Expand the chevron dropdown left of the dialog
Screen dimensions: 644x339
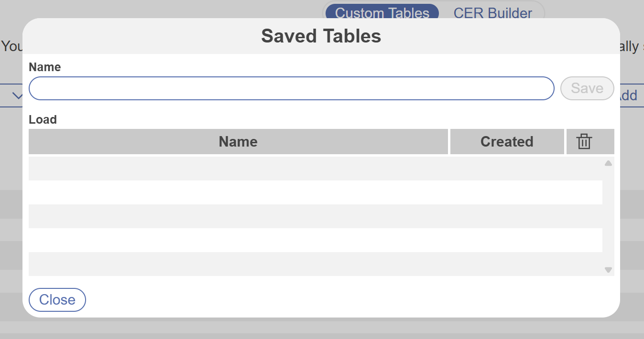click(x=17, y=96)
